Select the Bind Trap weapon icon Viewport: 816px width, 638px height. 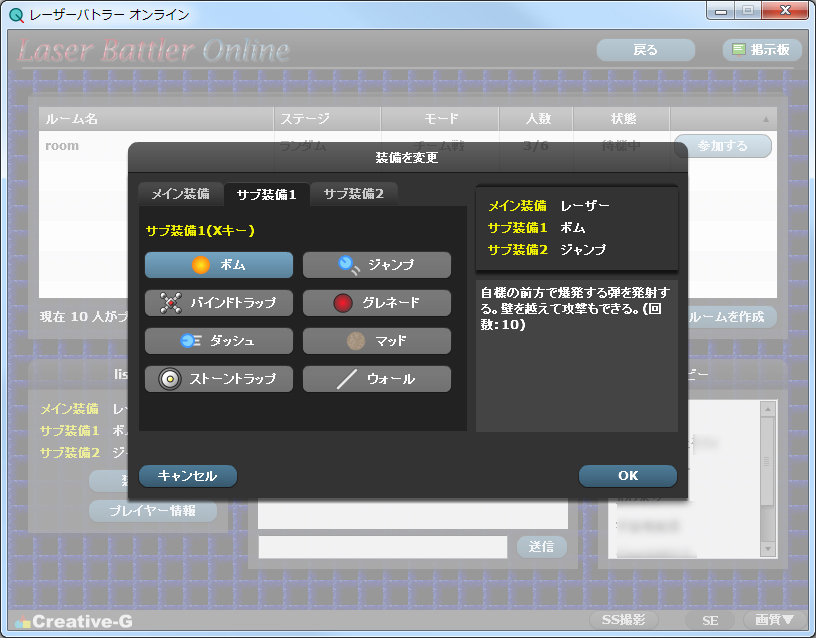(218, 303)
